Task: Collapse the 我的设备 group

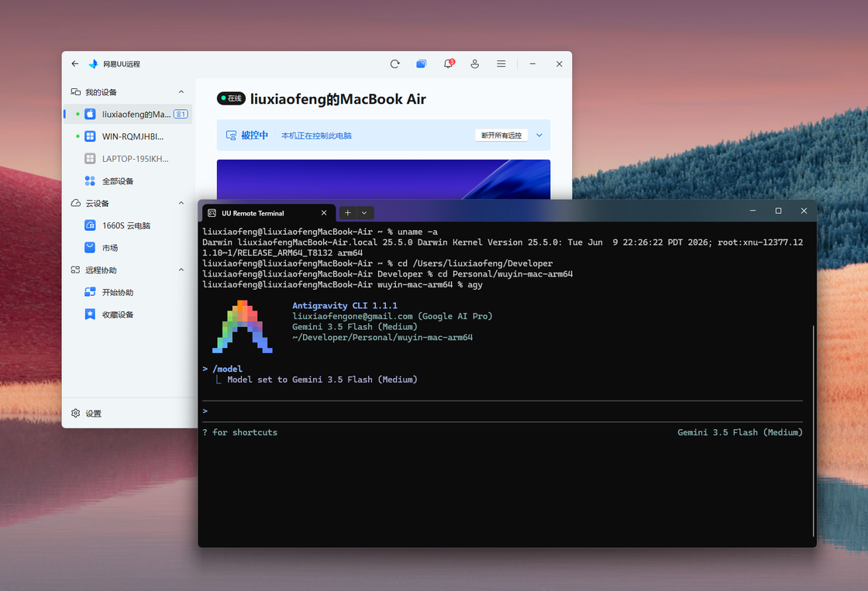Action: click(181, 92)
